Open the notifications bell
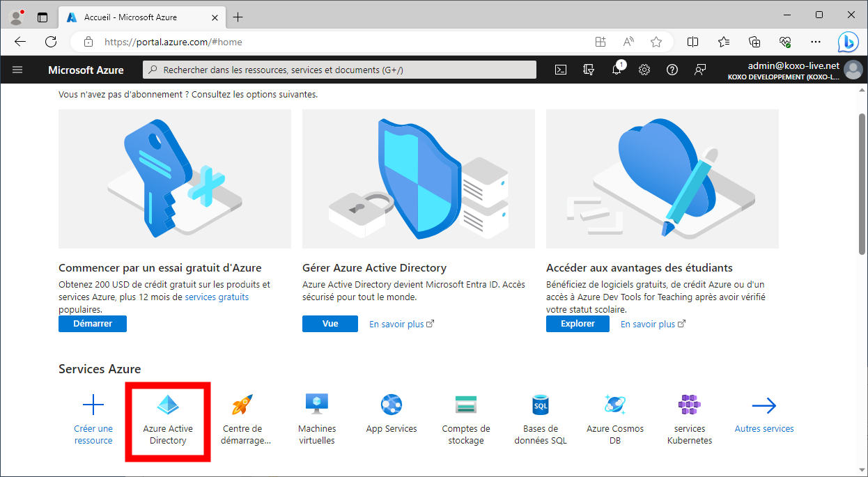 pos(617,70)
